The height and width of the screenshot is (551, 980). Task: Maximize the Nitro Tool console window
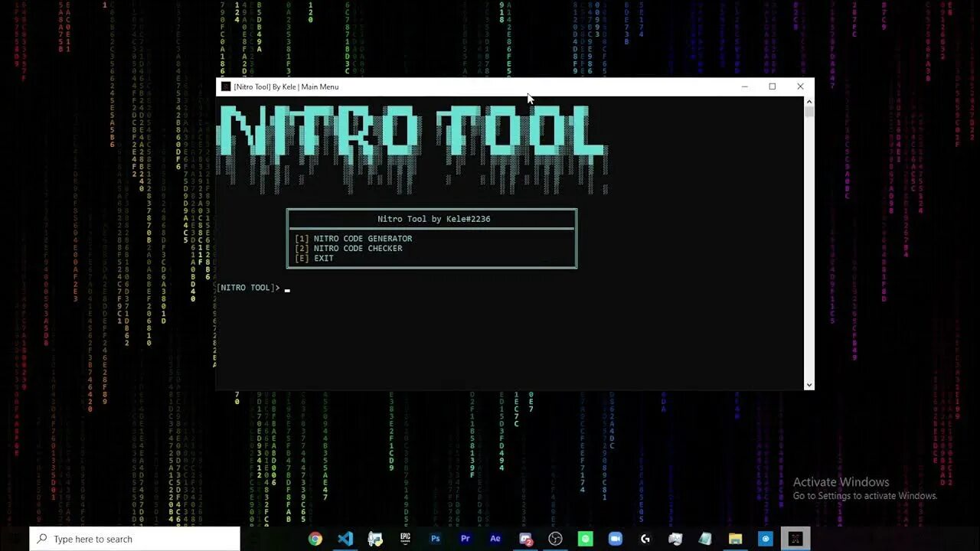tap(772, 86)
